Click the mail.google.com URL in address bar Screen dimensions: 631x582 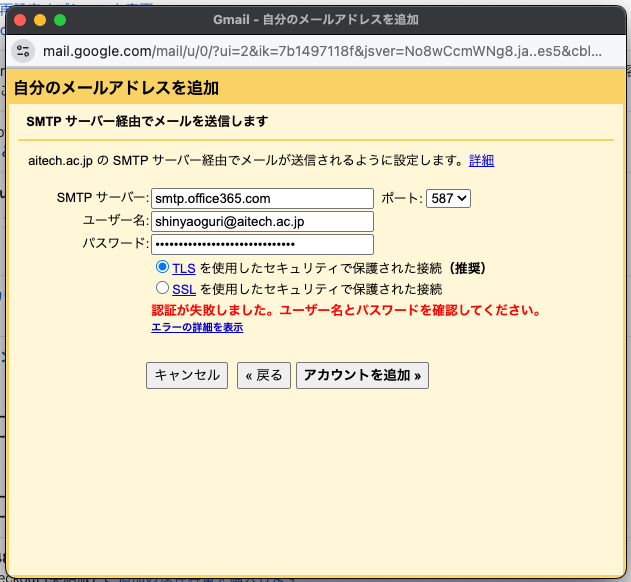322,52
